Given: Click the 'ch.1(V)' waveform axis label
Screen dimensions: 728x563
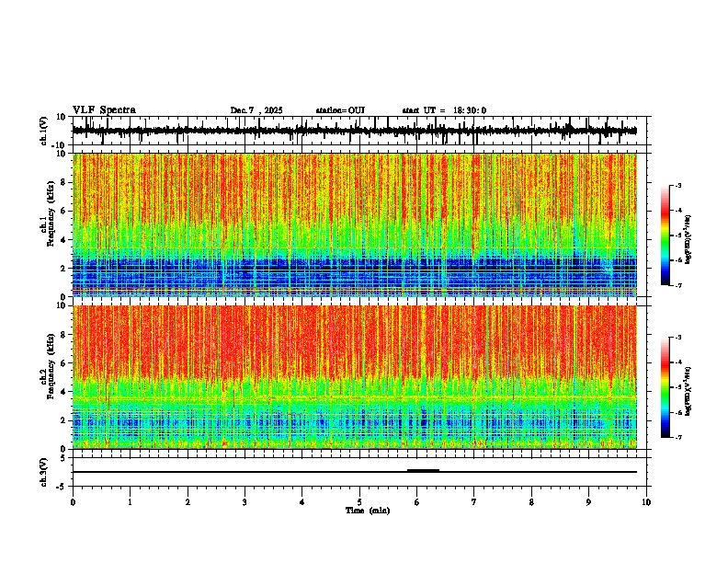Looking at the screenshot, I should pos(43,131).
